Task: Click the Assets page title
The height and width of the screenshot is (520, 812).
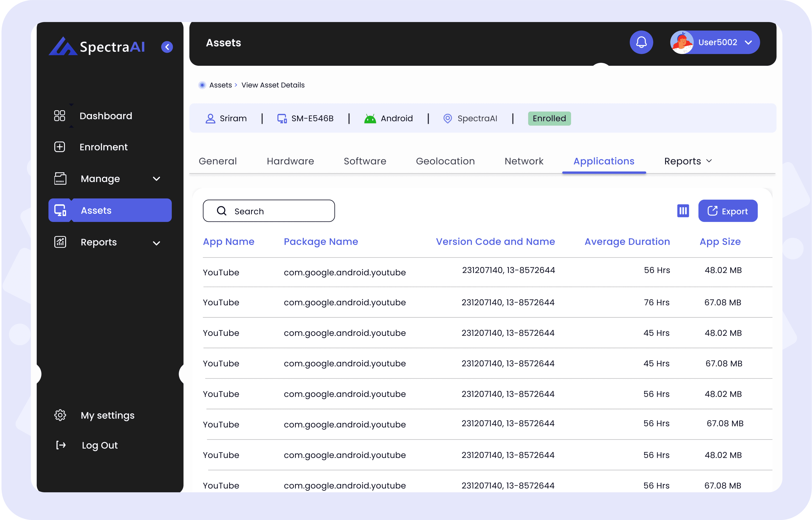Action: 223,43
